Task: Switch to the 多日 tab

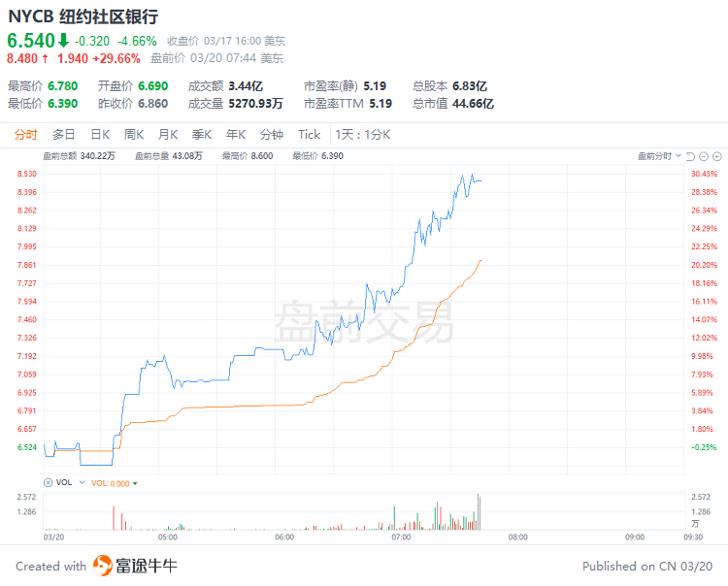Action: [x=64, y=135]
